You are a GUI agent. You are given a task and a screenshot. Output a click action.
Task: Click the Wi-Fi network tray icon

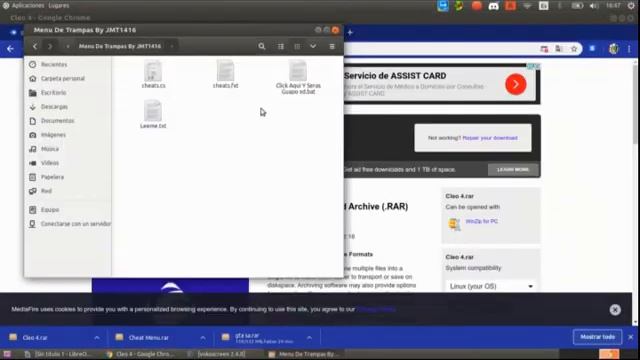(527, 6)
